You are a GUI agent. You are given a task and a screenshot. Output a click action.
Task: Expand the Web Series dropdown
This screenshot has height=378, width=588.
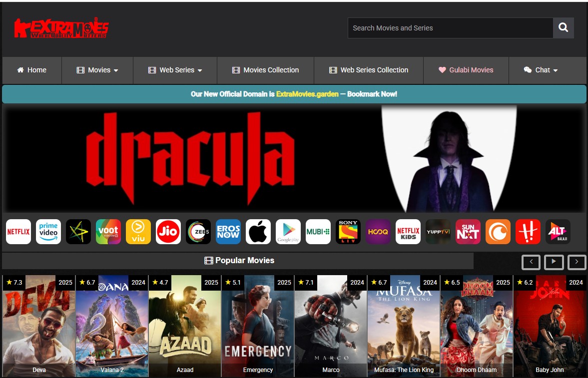point(175,70)
